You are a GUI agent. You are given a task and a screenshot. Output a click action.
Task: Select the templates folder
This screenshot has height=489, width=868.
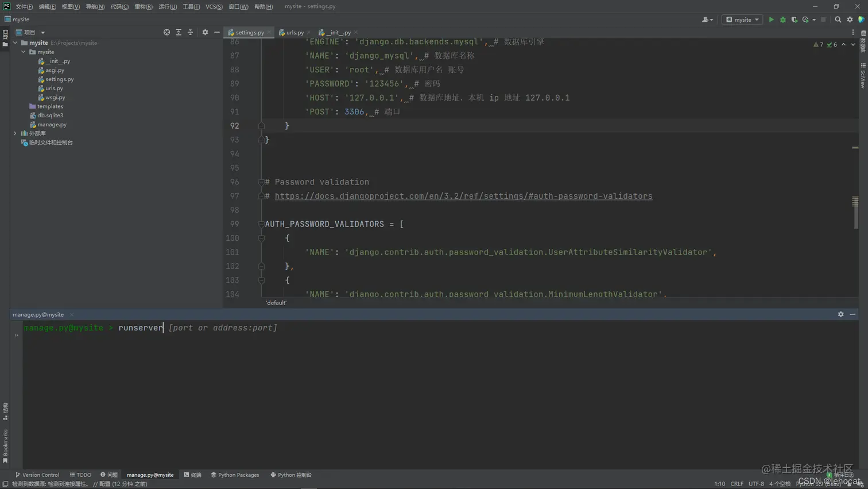click(x=46, y=106)
